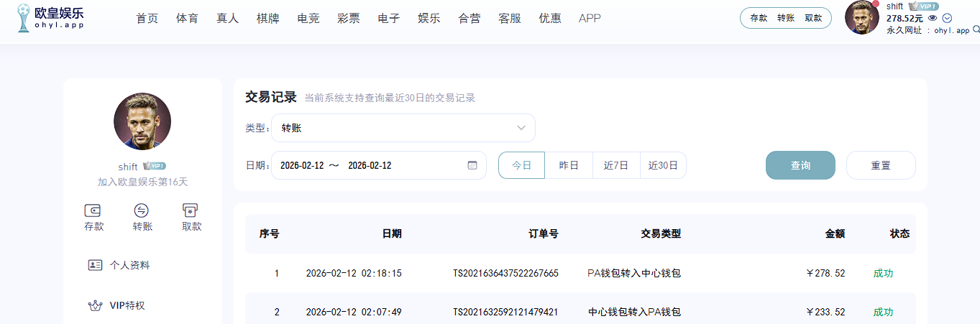Click the 查询 search button
Viewport: 980px width, 324px height.
(x=800, y=165)
